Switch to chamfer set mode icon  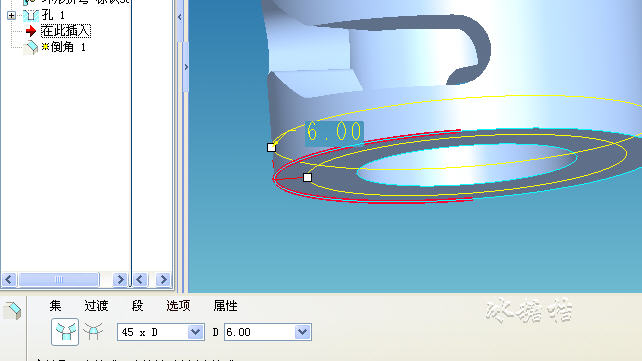(x=65, y=332)
